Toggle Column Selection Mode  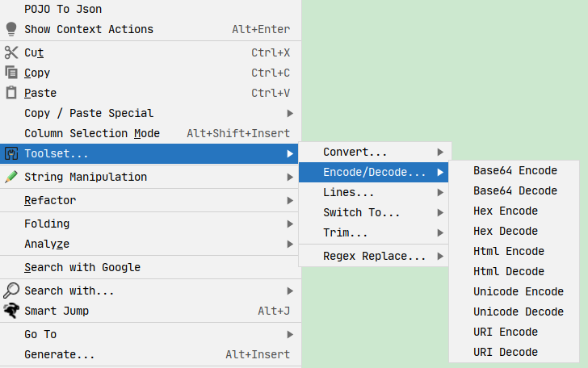point(92,133)
